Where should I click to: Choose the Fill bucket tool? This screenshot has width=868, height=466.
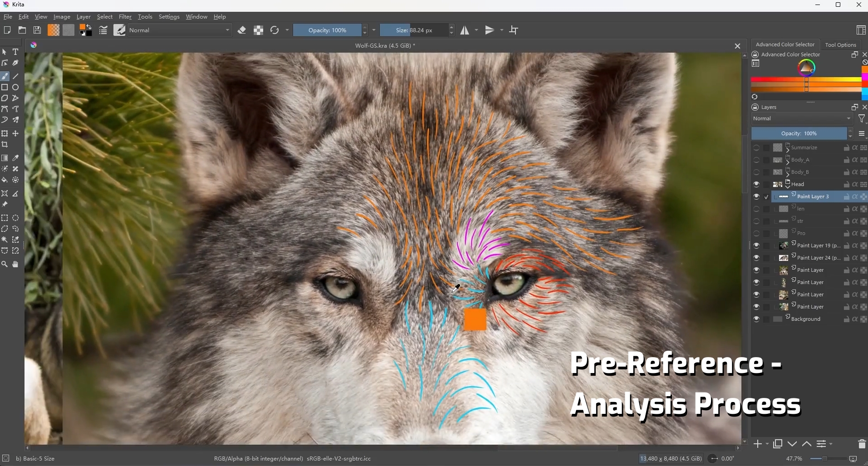tap(5, 180)
